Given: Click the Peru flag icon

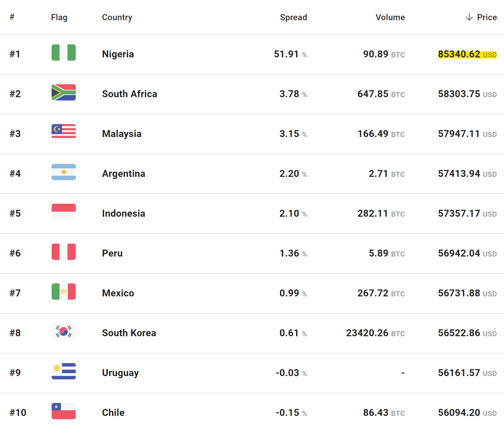Looking at the screenshot, I should tap(63, 252).
